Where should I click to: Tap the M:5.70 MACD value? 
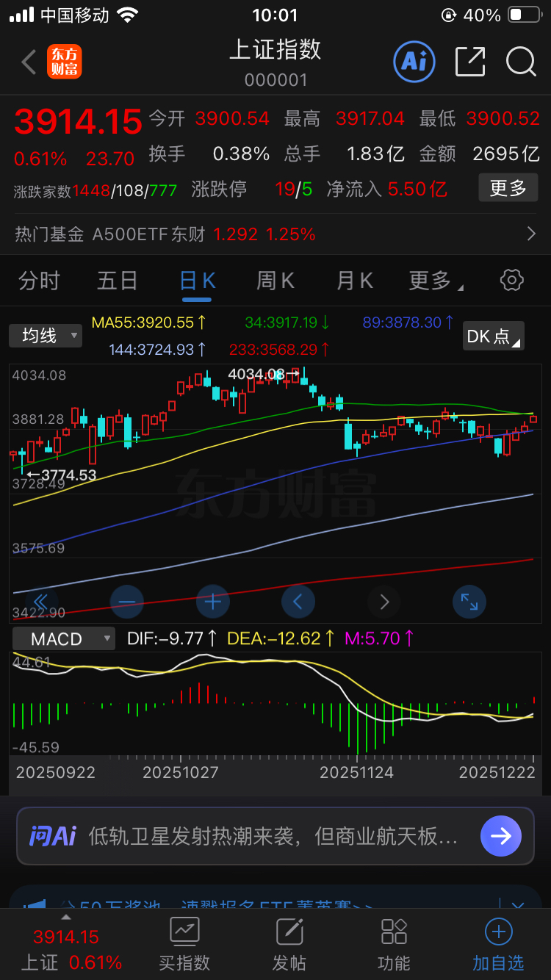click(380, 638)
